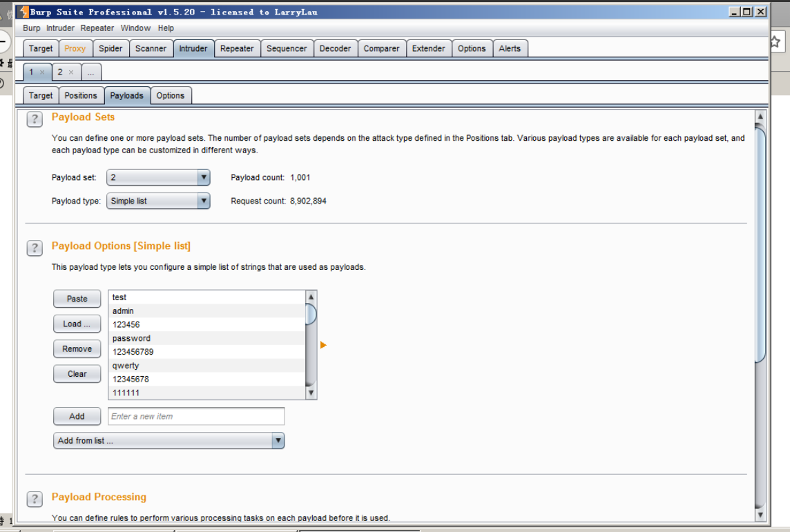This screenshot has width=790, height=532.
Task: Click the Add button
Action: click(x=77, y=416)
